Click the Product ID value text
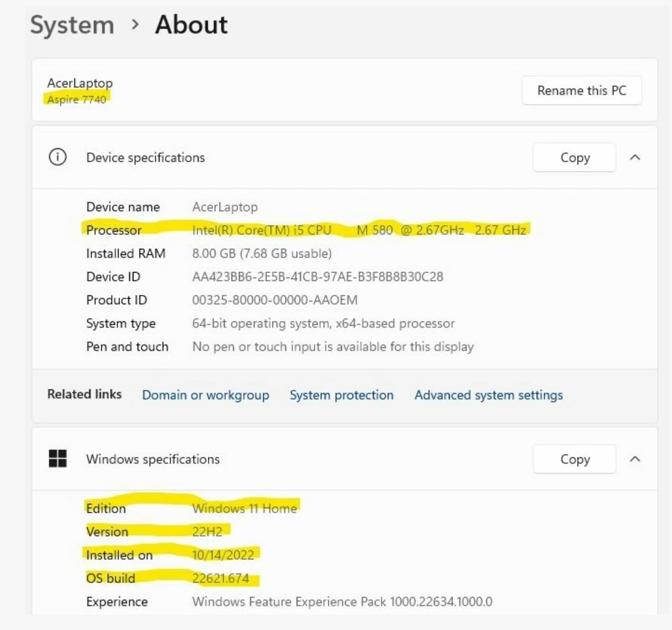This screenshot has height=630, width=672. click(x=275, y=300)
